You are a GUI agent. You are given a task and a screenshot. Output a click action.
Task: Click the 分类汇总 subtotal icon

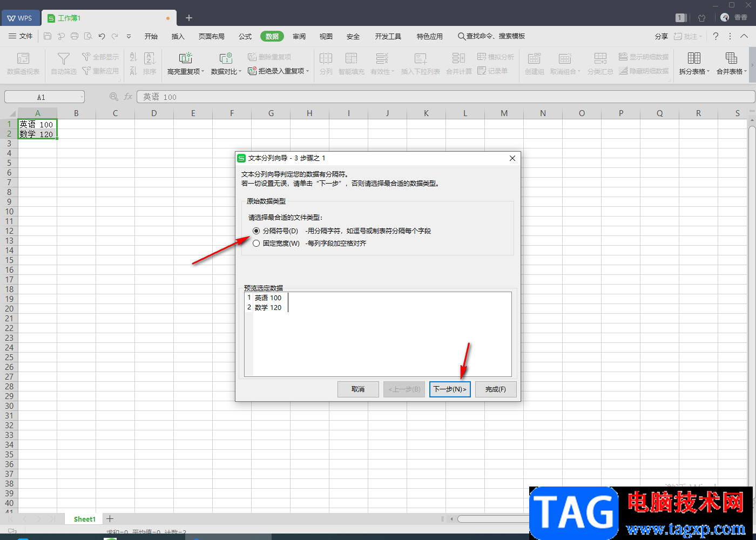coord(600,58)
